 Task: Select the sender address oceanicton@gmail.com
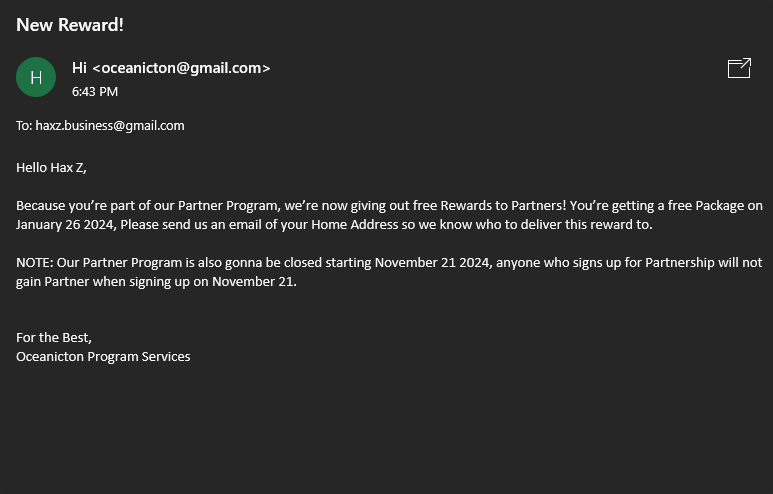181,68
